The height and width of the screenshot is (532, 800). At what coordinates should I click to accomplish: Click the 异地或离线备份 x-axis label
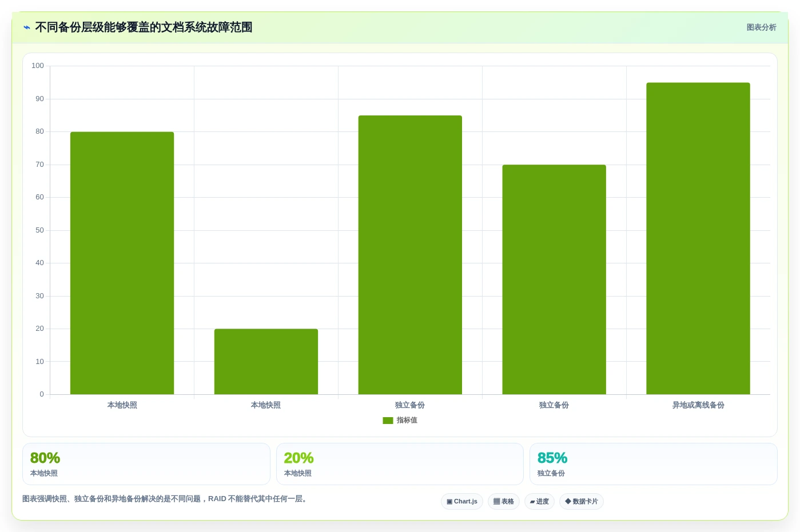coord(698,405)
